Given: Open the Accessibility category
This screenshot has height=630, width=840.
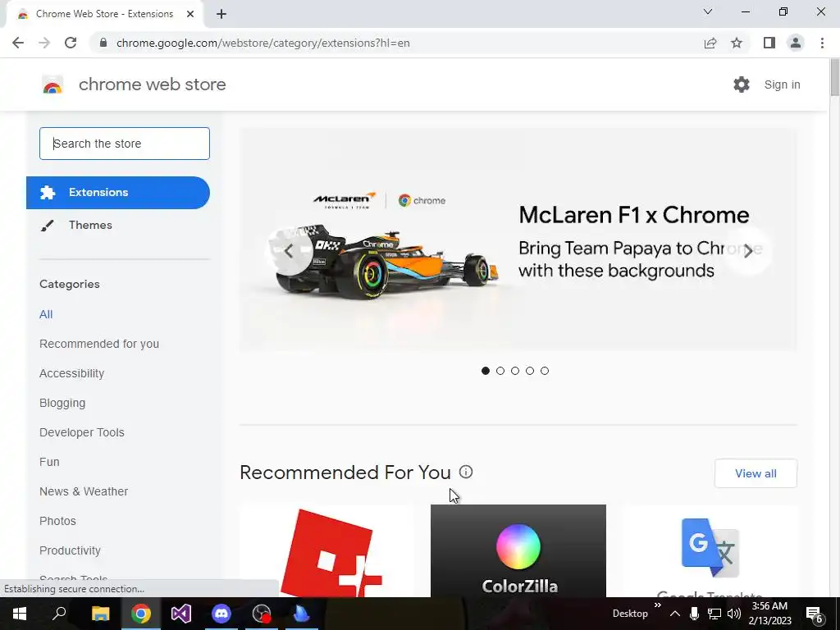Looking at the screenshot, I should coord(72,373).
